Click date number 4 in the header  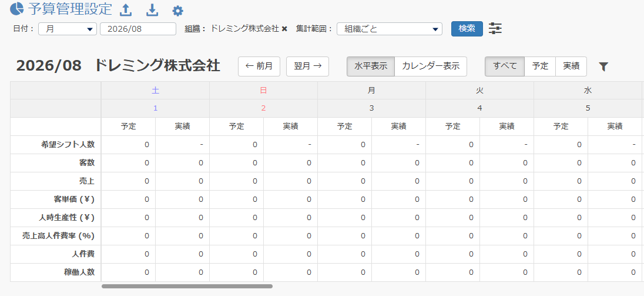tap(479, 108)
